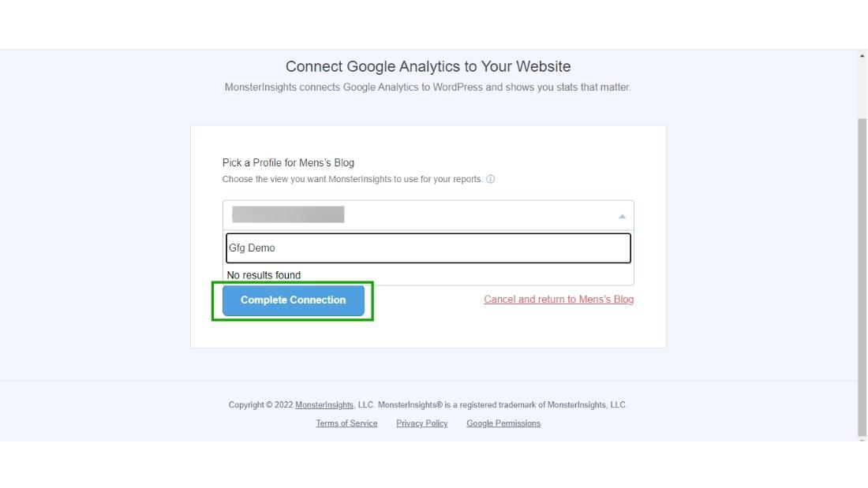Click the "Choose the view you want" helper text
The image size is (868, 488).
pos(352,179)
